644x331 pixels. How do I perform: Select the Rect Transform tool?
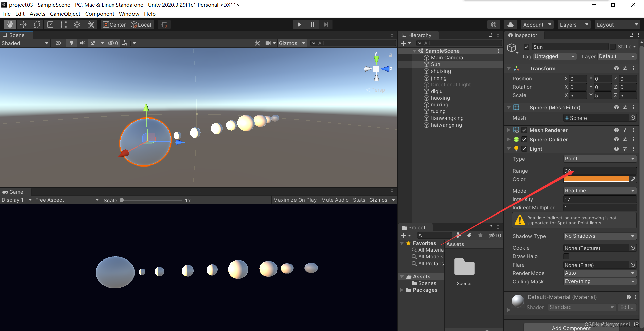click(64, 25)
